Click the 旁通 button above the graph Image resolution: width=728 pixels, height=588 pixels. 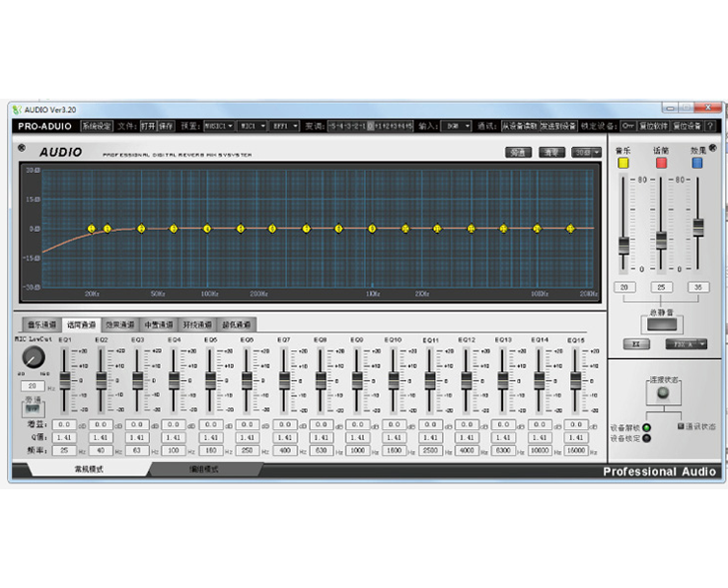click(x=518, y=152)
